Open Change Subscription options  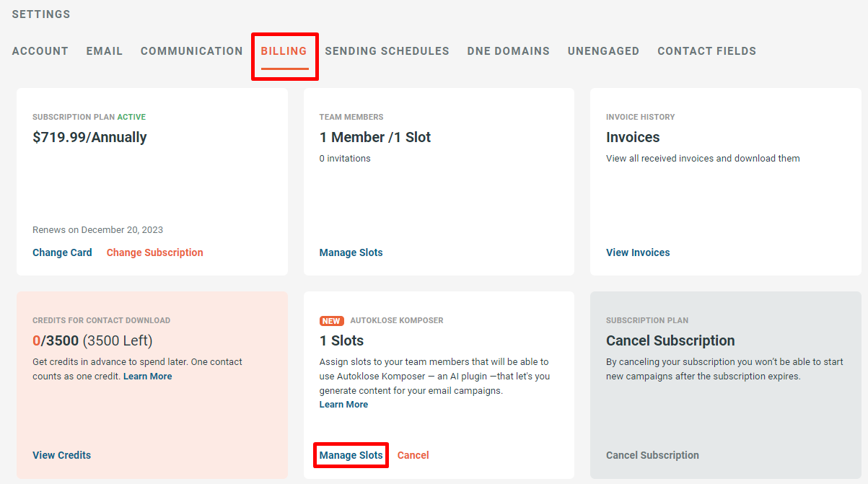(154, 252)
